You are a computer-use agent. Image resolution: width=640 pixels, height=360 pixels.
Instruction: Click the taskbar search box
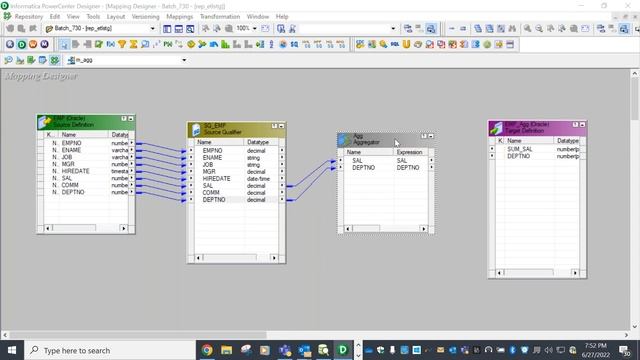(110, 350)
